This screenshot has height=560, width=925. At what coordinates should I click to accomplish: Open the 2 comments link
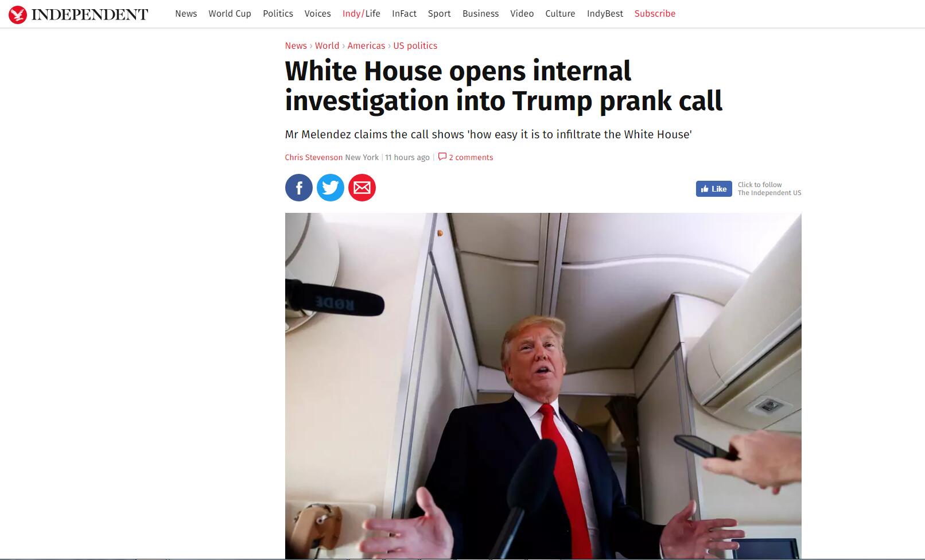[471, 157]
